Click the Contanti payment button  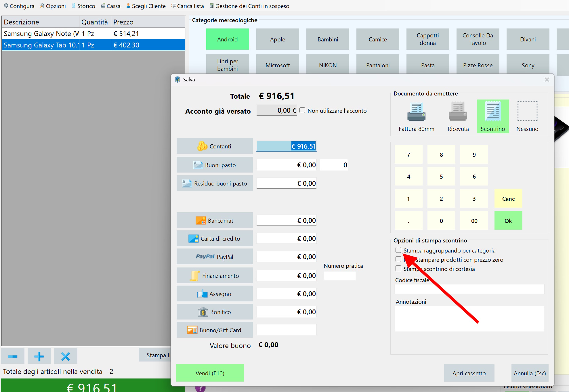(x=215, y=146)
